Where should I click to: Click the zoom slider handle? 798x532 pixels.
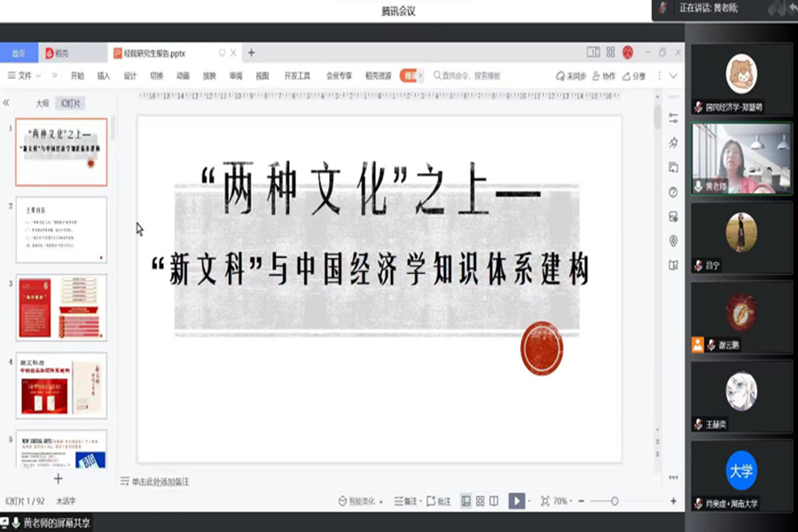[615, 501]
